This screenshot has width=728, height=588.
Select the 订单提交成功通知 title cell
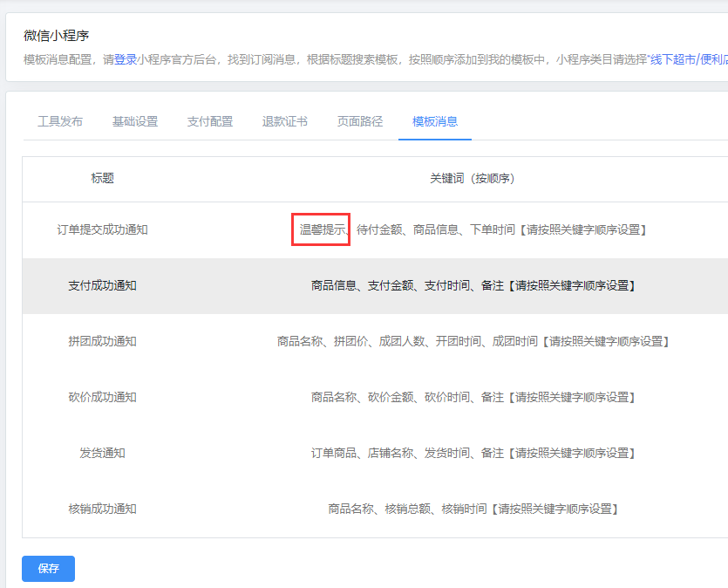[x=103, y=230]
